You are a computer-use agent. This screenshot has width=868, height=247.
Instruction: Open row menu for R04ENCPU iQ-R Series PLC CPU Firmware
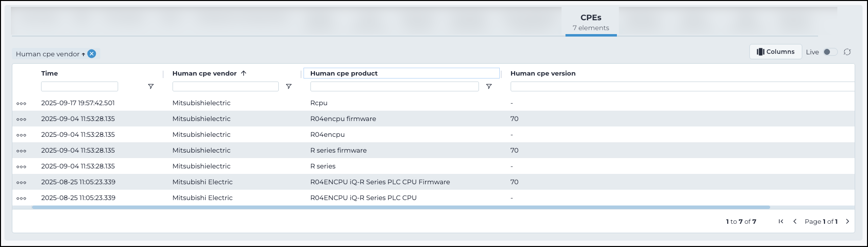21,182
